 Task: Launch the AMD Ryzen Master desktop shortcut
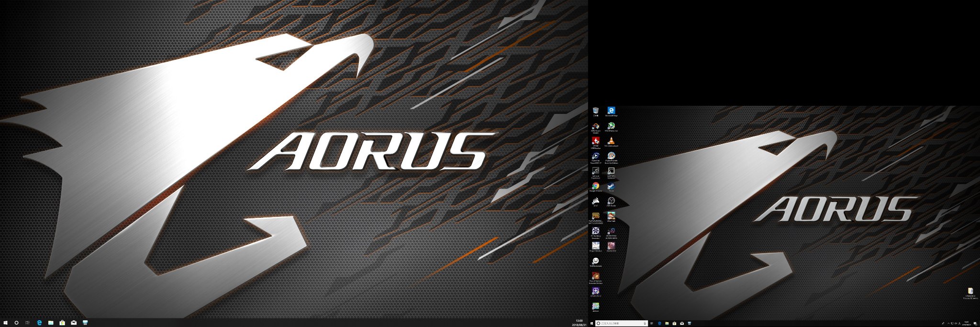(x=595, y=127)
